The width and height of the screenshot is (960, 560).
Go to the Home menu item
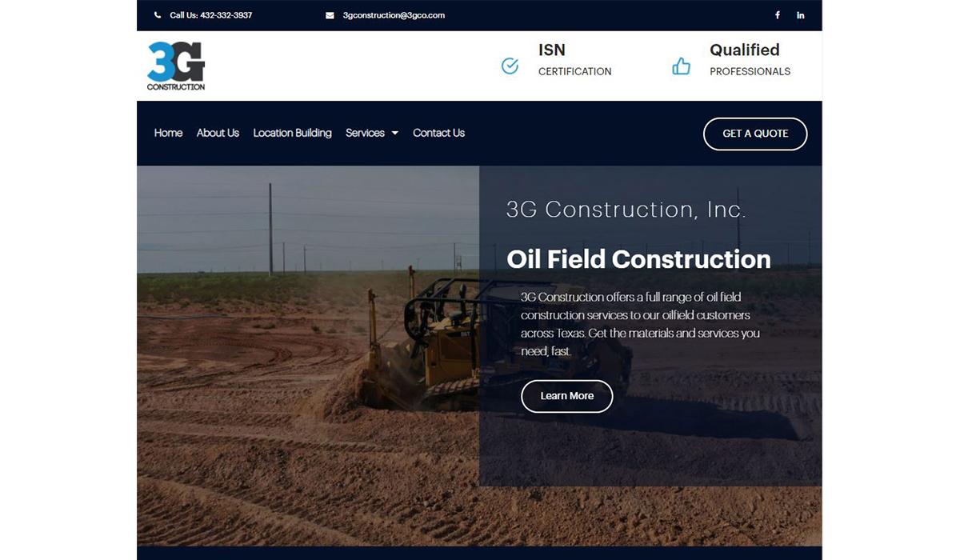tap(168, 133)
